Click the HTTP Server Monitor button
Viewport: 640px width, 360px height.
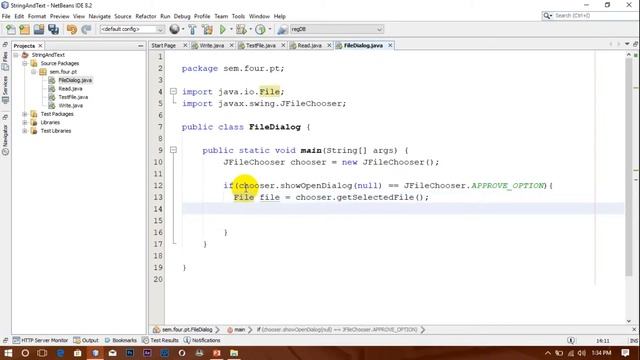pyautogui.click(x=40, y=340)
